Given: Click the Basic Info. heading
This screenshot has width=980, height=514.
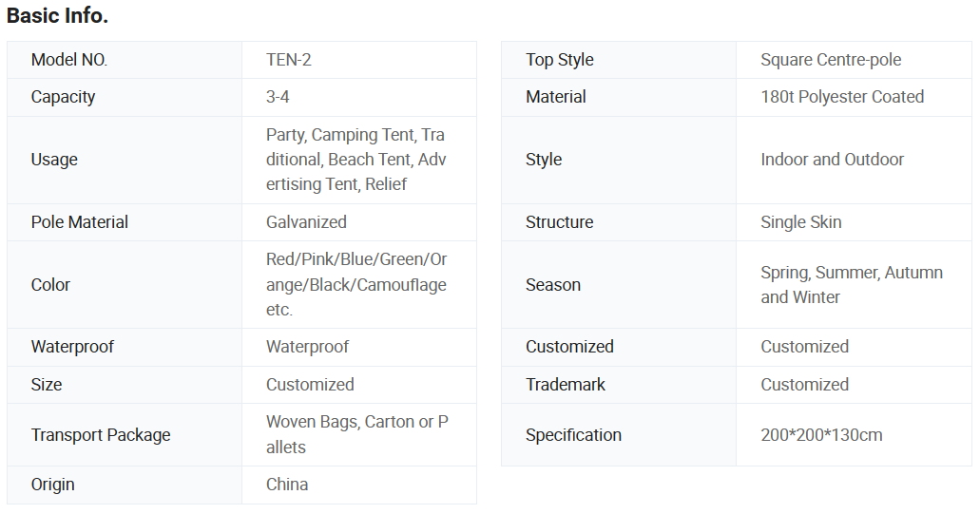Looking at the screenshot, I should coord(57,16).
